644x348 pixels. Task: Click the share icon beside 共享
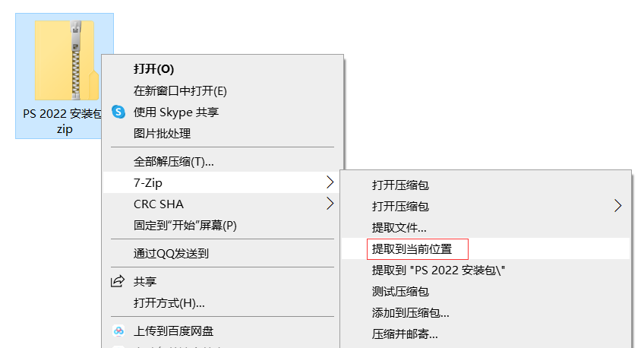point(118,282)
